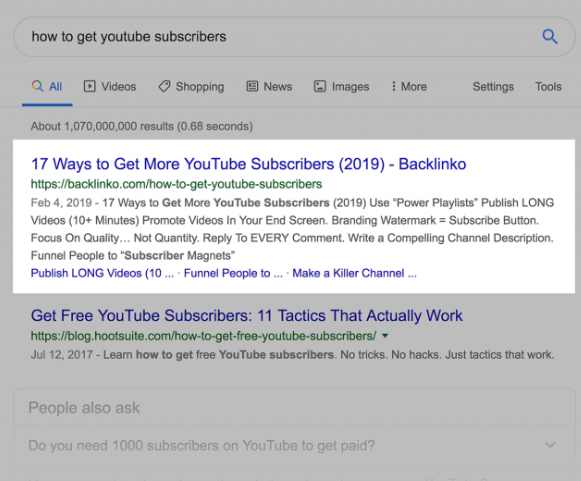Click the question about getting paid
This screenshot has height=481, width=581.
click(x=202, y=445)
